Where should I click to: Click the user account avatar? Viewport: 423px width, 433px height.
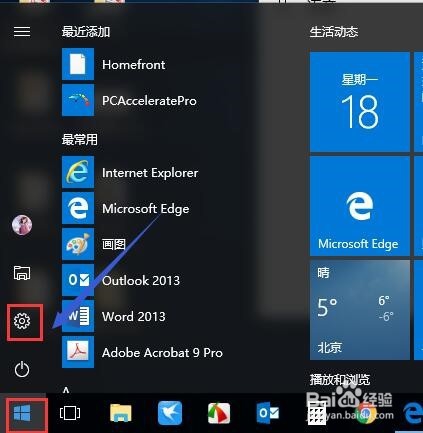(x=22, y=225)
